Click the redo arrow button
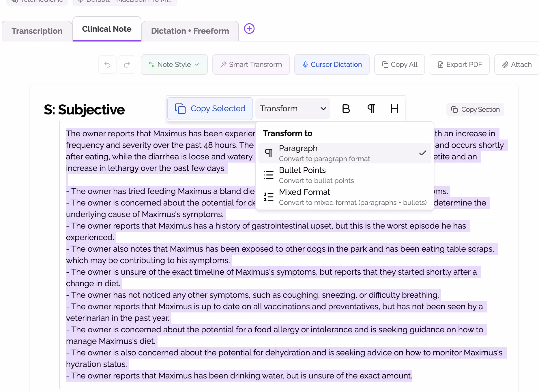This screenshot has width=539, height=392. click(x=127, y=65)
